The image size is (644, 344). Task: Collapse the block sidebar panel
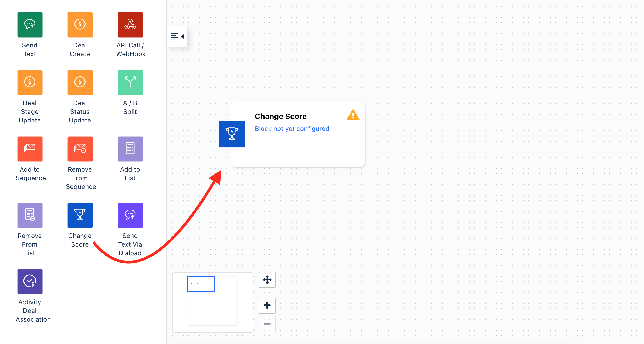[x=177, y=36]
